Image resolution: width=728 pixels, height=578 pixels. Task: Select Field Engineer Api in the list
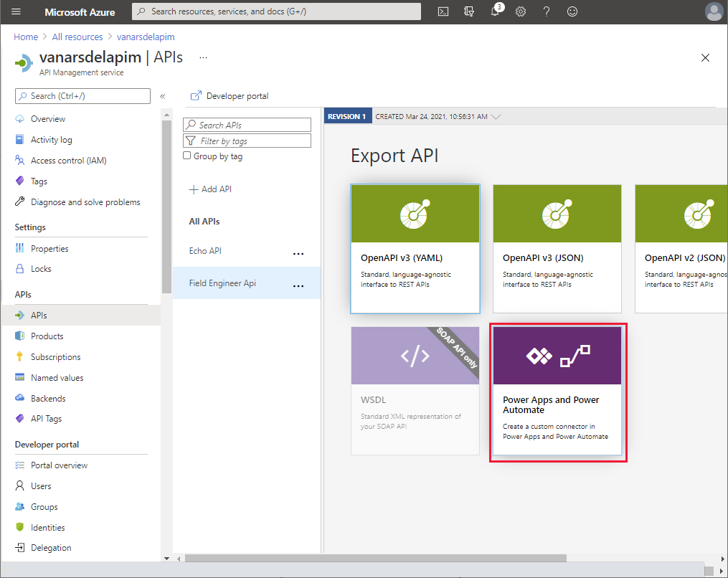click(x=222, y=283)
